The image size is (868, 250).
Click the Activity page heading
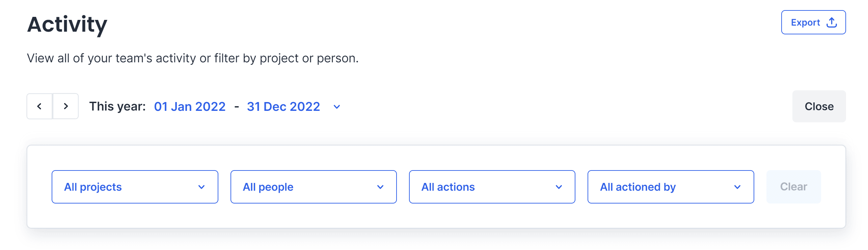(67, 24)
